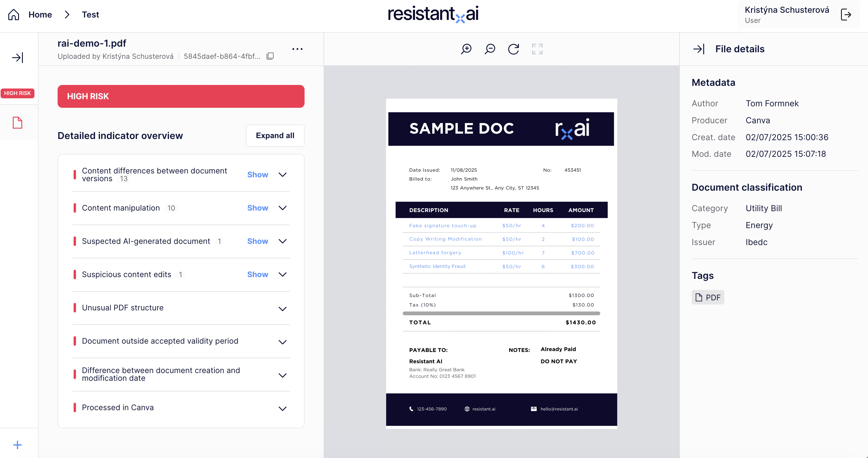The height and width of the screenshot is (458, 868).
Task: Click the red file thumbnail in the left sidebar
Action: pos(18,123)
